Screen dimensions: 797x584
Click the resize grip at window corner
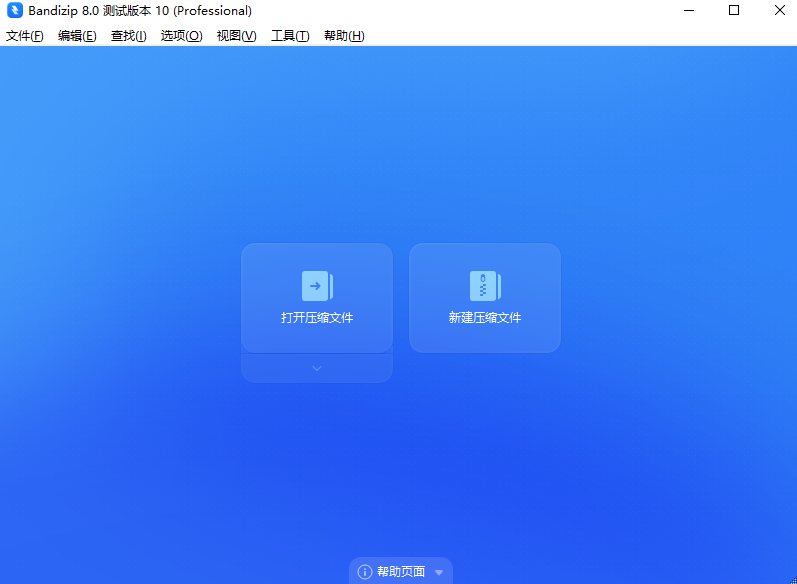click(793, 580)
